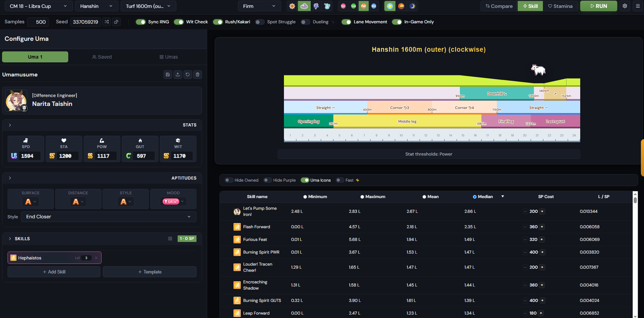The image size is (644, 318).
Task: Switch to Uma 1 tab
Action: coord(35,57)
